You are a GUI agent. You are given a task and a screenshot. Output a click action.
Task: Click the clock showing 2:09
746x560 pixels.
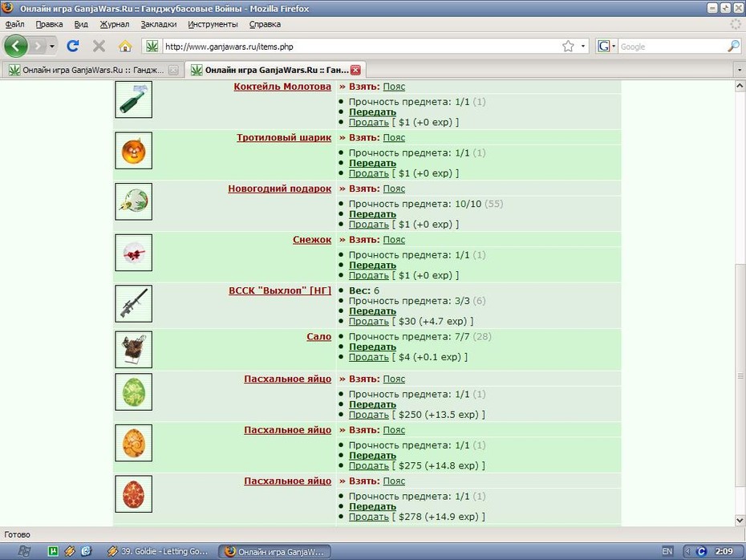[x=724, y=551]
